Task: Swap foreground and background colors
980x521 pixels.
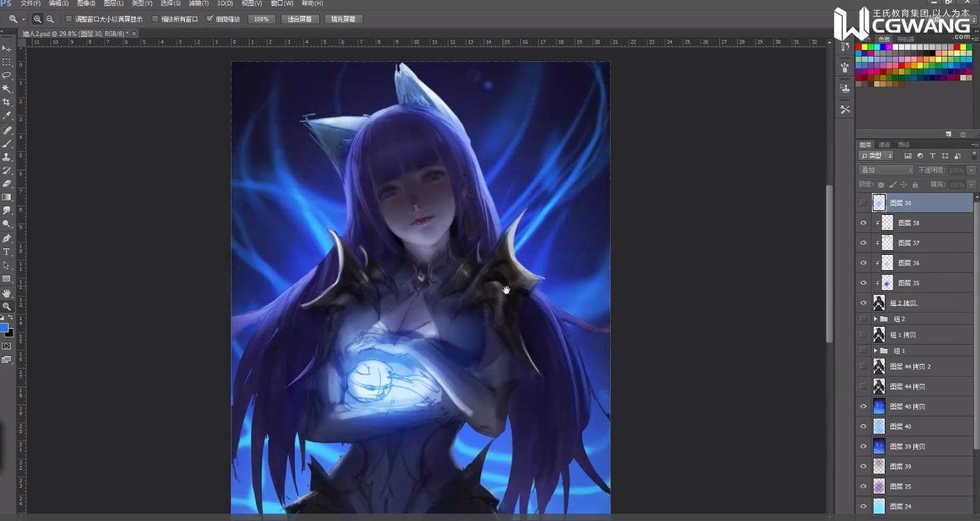Action: [x=10, y=318]
